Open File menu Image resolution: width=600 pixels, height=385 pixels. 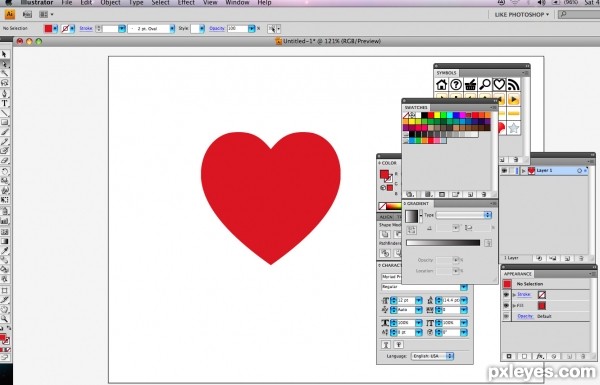pos(67,3)
